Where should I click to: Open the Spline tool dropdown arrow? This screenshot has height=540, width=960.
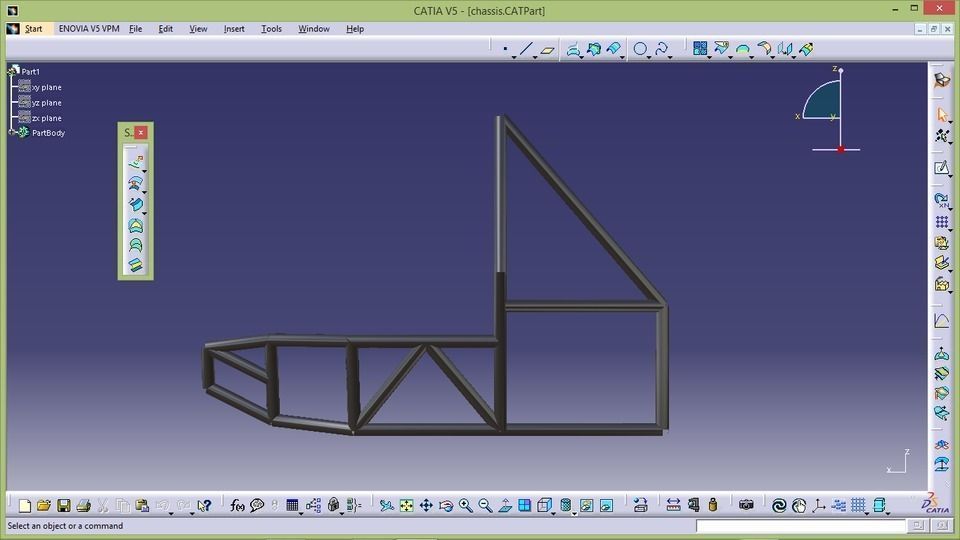pos(670,57)
